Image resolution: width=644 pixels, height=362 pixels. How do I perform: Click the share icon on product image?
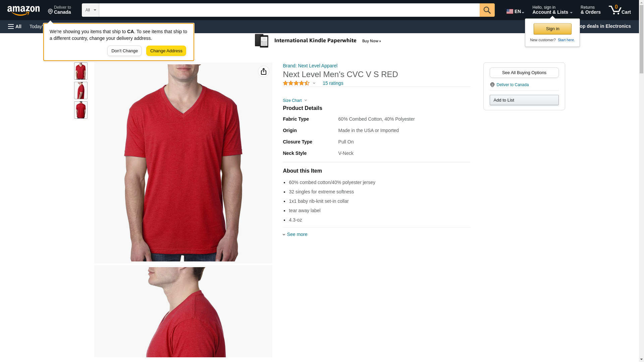coord(264,71)
